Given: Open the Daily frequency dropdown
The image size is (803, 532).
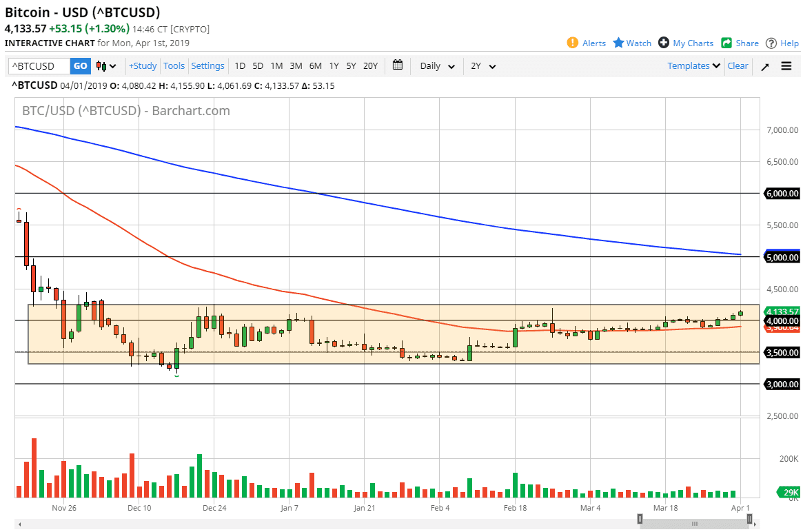Looking at the screenshot, I should click(x=436, y=65).
